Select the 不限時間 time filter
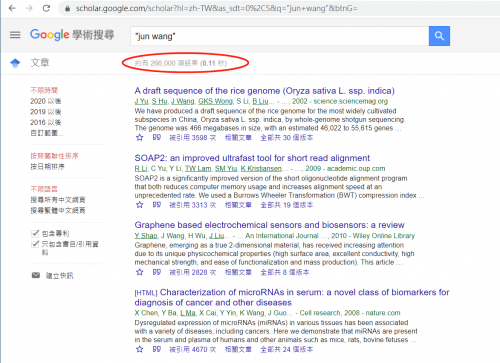Image resolution: width=500 pixels, height=363 pixels. [x=44, y=90]
